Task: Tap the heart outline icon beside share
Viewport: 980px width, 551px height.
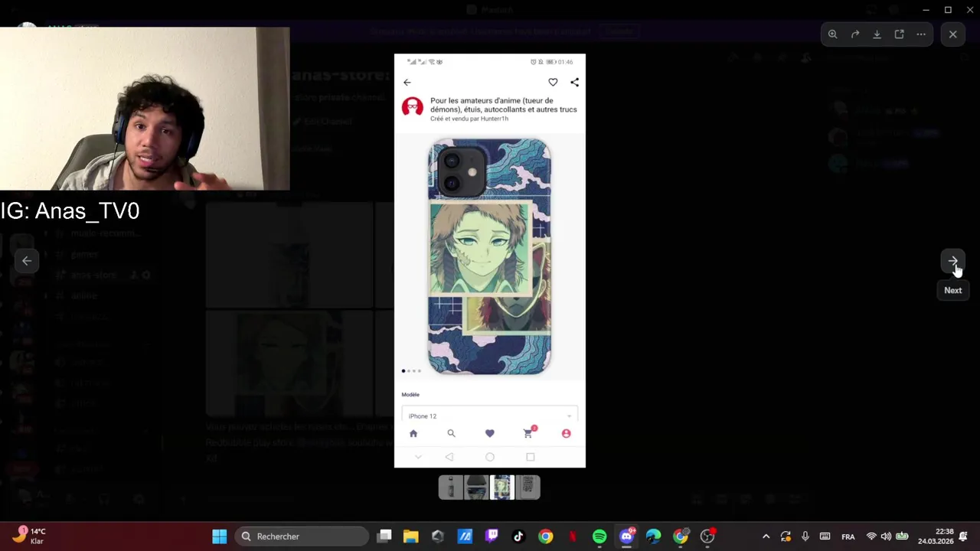Action: click(x=553, y=82)
